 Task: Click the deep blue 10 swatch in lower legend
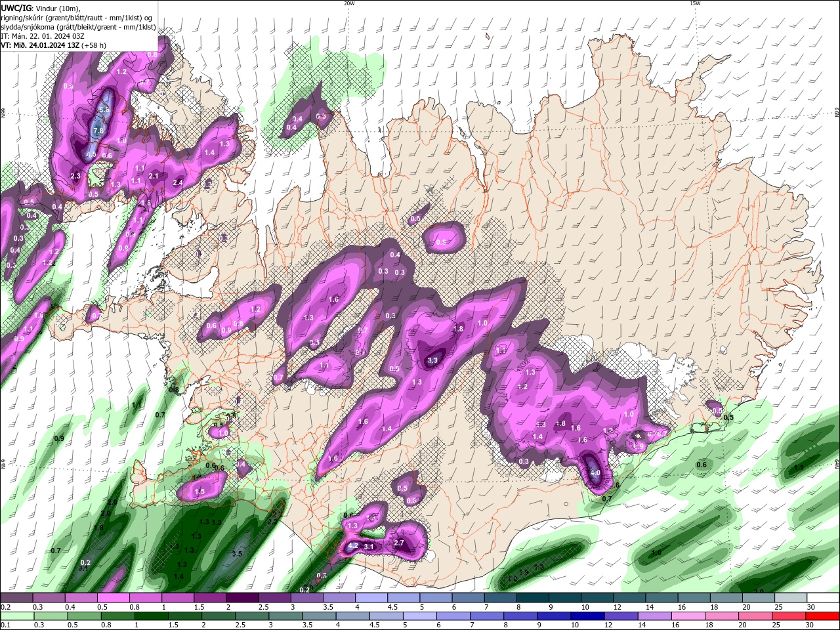coord(587,616)
